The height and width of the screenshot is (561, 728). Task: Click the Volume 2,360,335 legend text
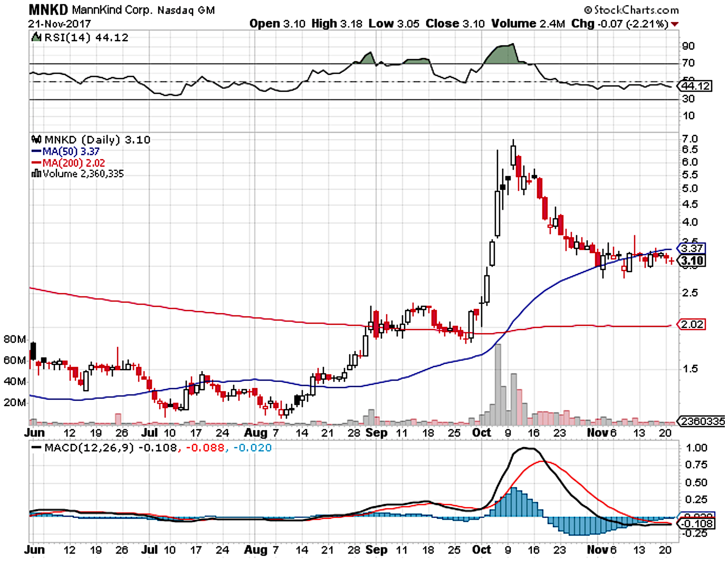pyautogui.click(x=83, y=173)
